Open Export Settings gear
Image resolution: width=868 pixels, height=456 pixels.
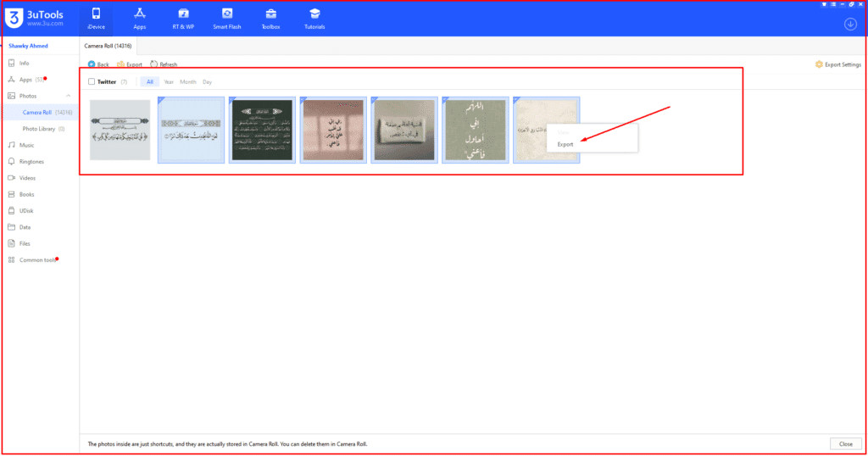tap(837, 64)
